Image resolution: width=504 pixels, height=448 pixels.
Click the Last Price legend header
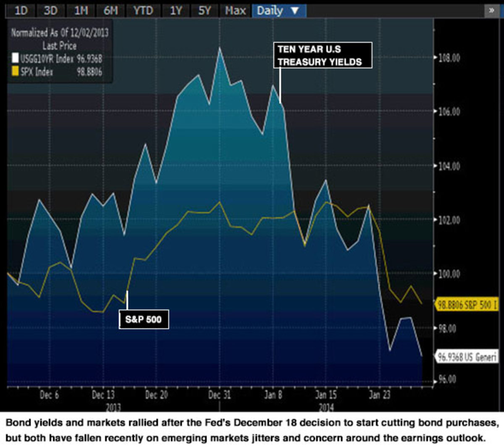click(60, 45)
